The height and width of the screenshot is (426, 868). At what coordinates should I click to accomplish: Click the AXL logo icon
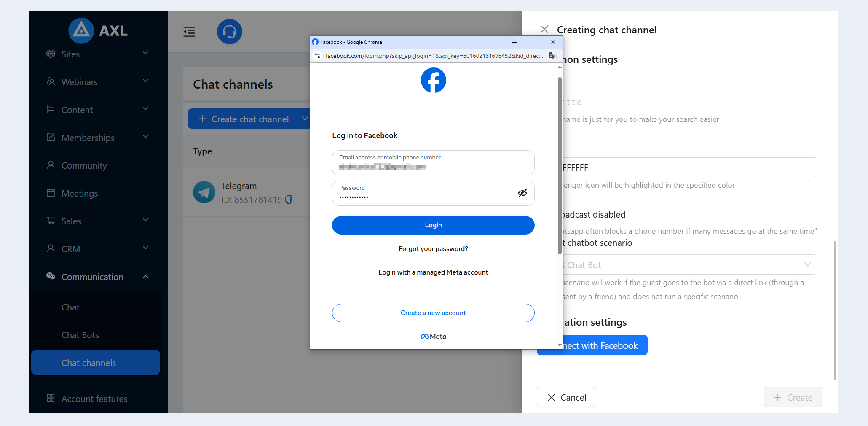(x=81, y=30)
